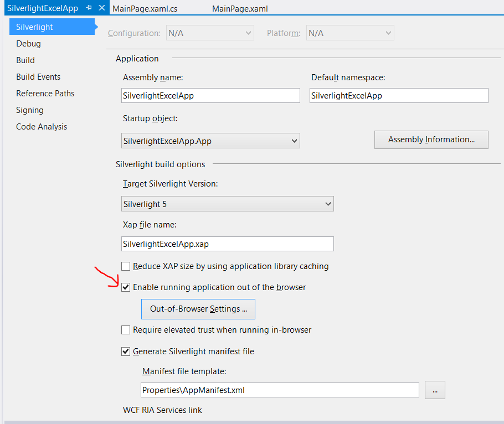Go to Signing settings page
This screenshot has height=424, width=504.
[x=29, y=110]
